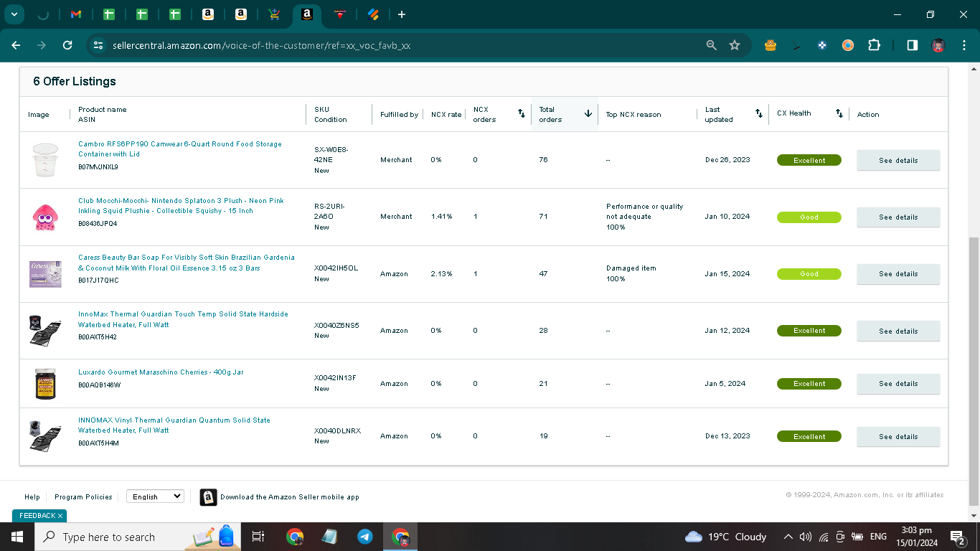Open the Nintendo Splatoon 3 Plush link
Image resolution: width=980 pixels, height=551 pixels.
pyautogui.click(x=181, y=206)
